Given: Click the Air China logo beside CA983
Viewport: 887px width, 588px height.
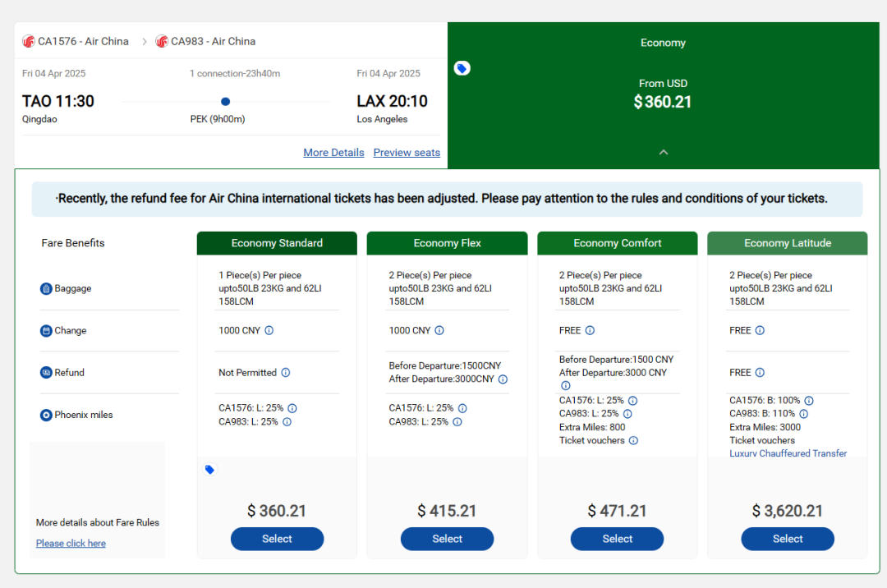Looking at the screenshot, I should tap(162, 41).
